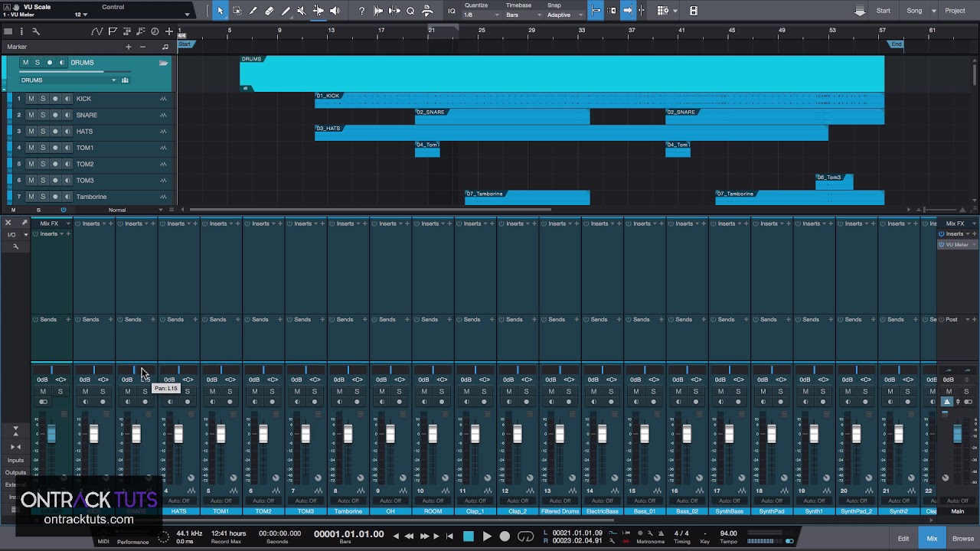Open the Snap mode dropdown

(x=565, y=15)
